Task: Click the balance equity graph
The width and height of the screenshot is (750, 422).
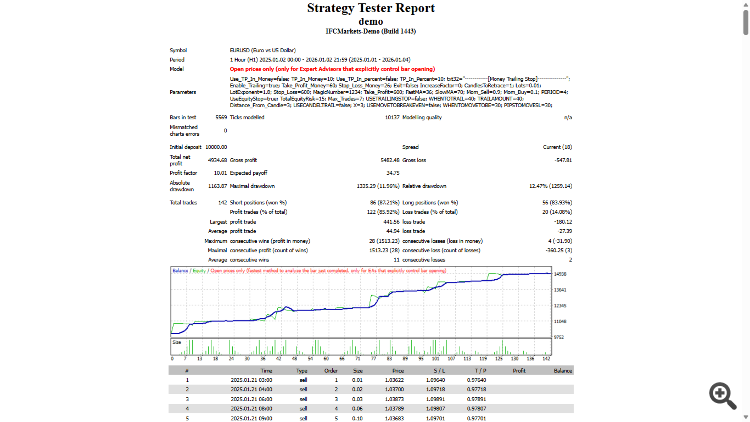Action: coord(361,302)
